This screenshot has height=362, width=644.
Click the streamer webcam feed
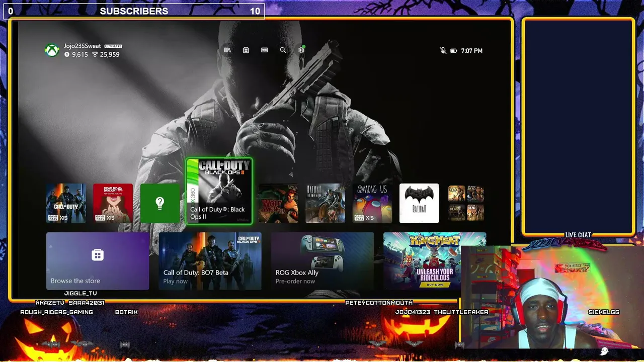click(552, 298)
